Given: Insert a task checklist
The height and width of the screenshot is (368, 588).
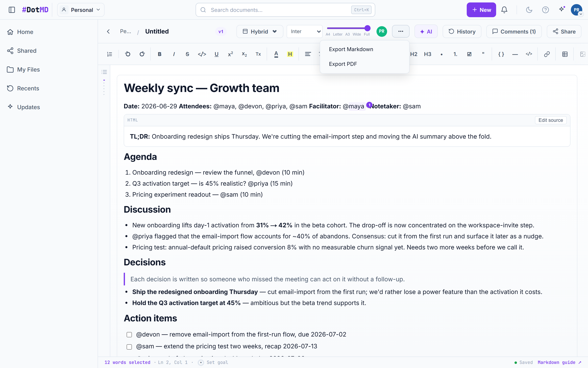Looking at the screenshot, I should (469, 54).
